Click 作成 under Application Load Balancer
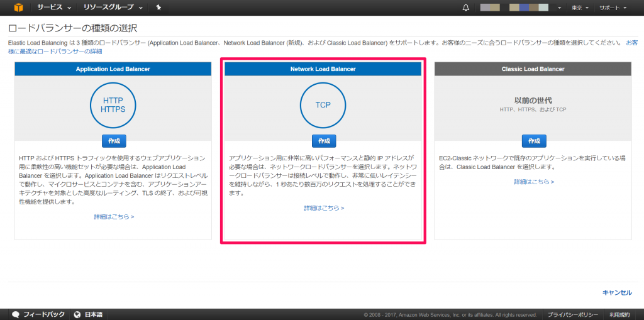Image resolution: width=644 pixels, height=320 pixels. [x=114, y=141]
